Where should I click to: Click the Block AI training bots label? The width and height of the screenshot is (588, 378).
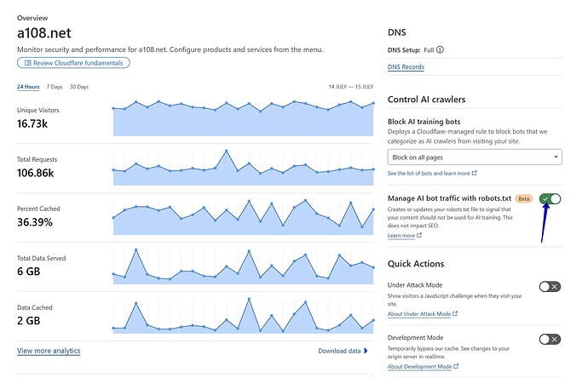pos(424,122)
